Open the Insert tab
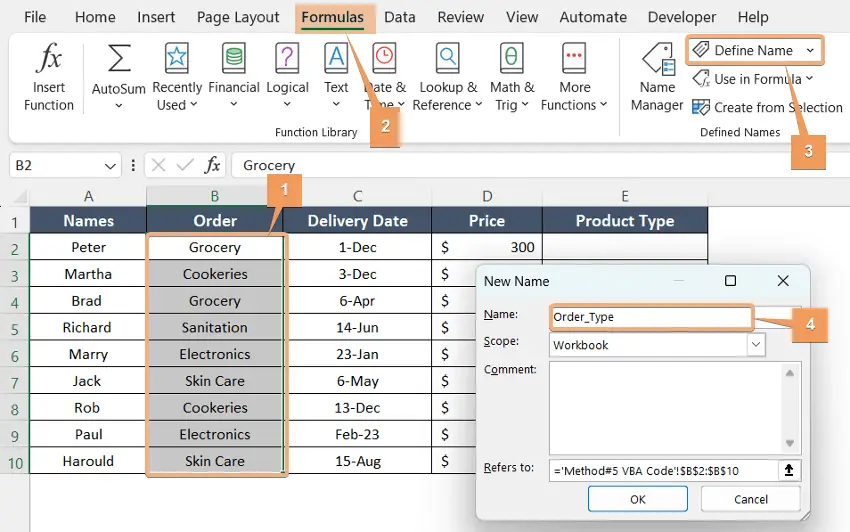 tap(156, 17)
